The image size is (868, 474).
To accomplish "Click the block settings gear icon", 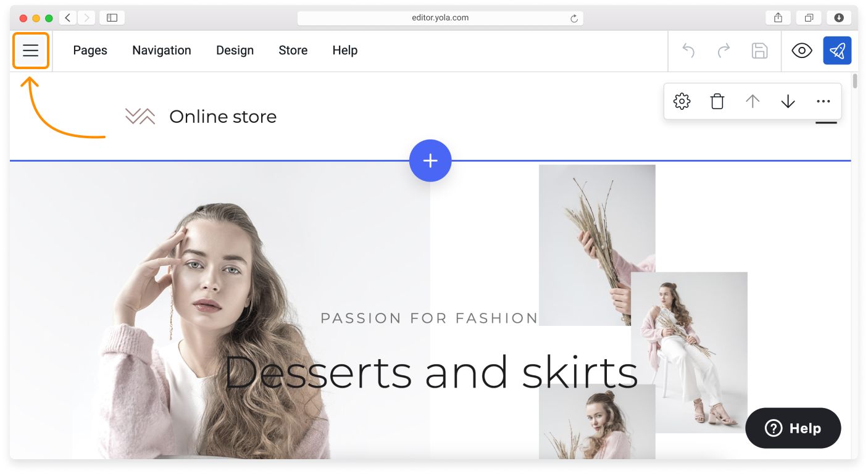I will click(x=682, y=101).
